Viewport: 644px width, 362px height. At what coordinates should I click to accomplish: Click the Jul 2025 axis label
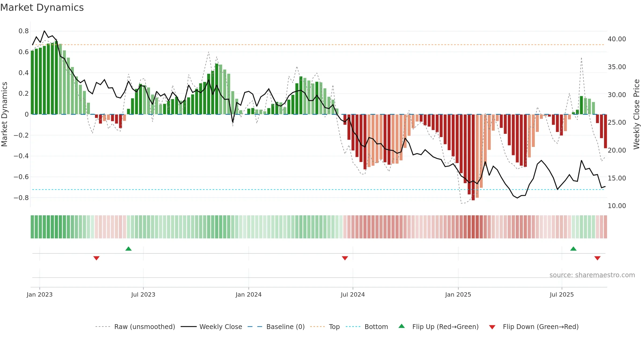[562, 294]
